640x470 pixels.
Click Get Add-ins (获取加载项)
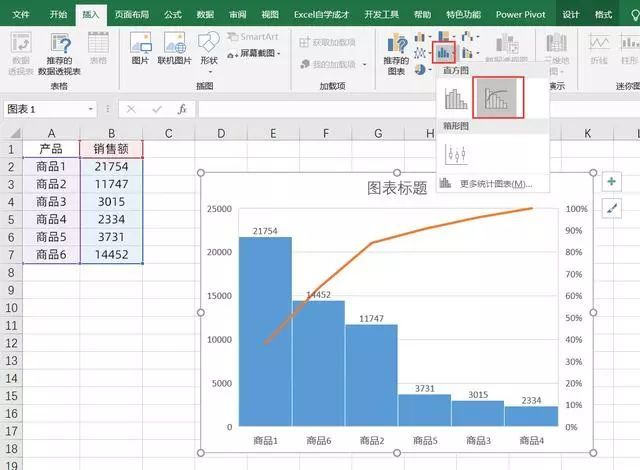pos(327,42)
